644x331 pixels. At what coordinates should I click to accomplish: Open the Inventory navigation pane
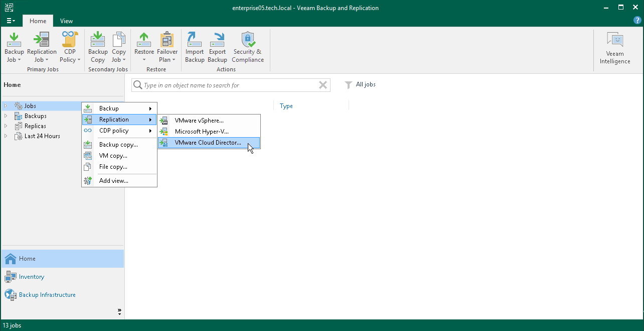(63, 277)
